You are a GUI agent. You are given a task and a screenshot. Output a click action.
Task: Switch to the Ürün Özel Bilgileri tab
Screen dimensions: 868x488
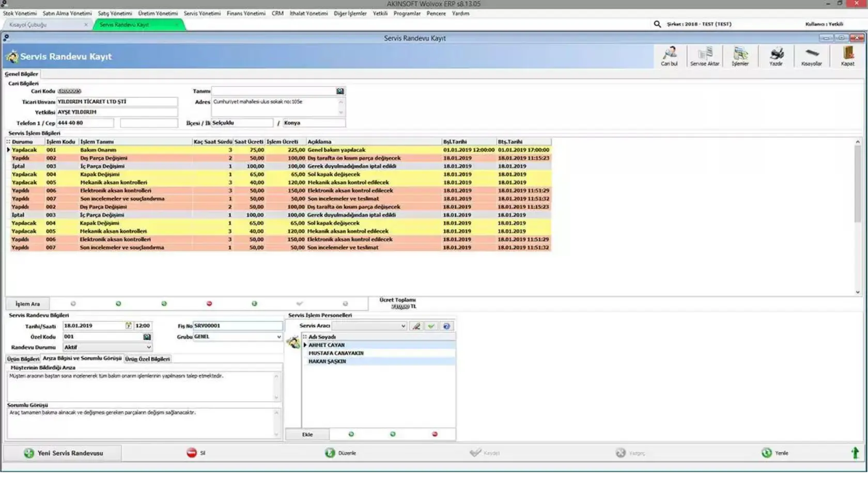[x=147, y=359]
